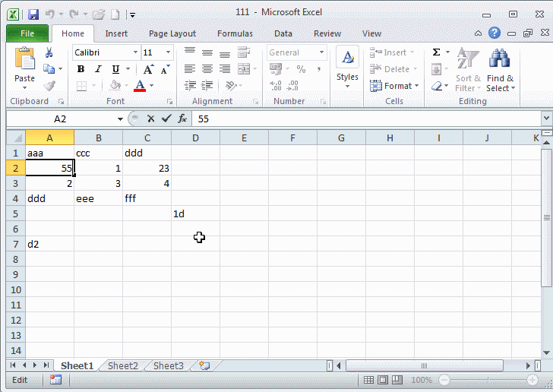Click the Format Painter brush icon
Viewport: 553px width, 392px height.
click(x=49, y=86)
